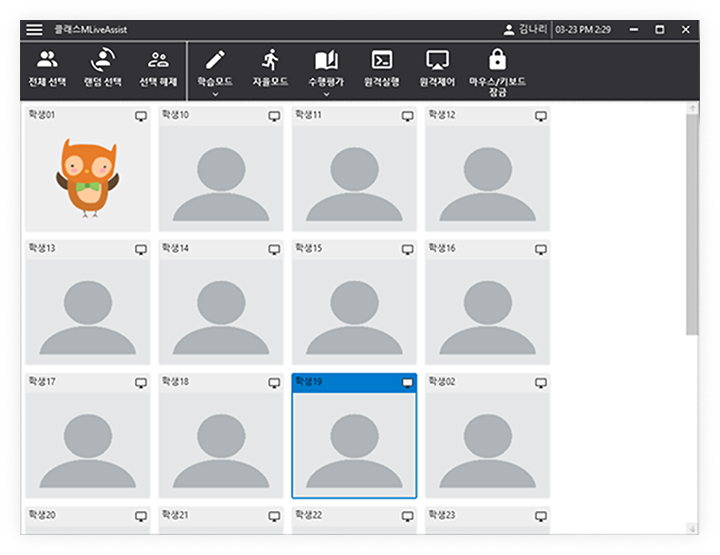Expand the 수행평가 dropdown chevron

pos(326,94)
